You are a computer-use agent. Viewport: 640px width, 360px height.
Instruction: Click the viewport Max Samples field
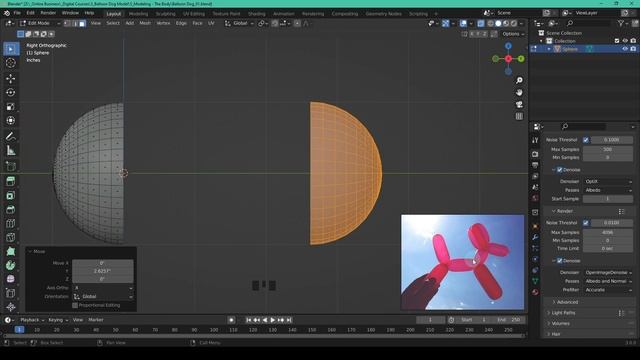[608, 149]
